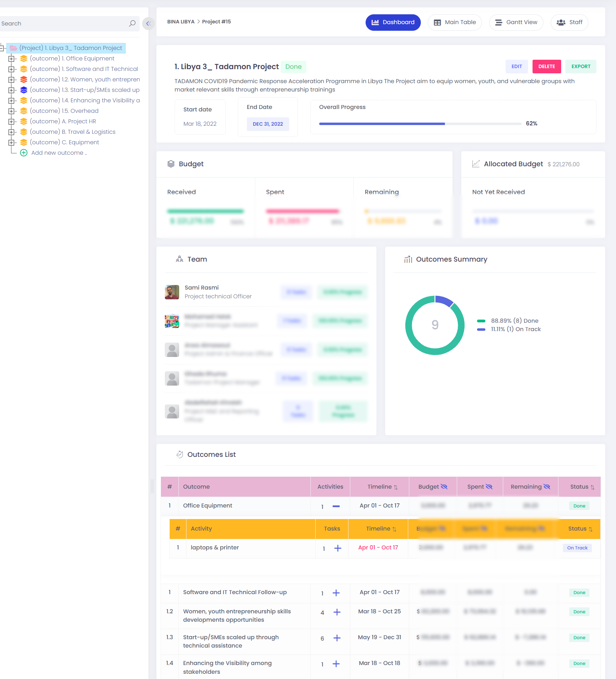Screen dimensions: 616x679
Task: Expand outcome 1.2 Women, youth tree node
Action: pyautogui.click(x=11, y=80)
